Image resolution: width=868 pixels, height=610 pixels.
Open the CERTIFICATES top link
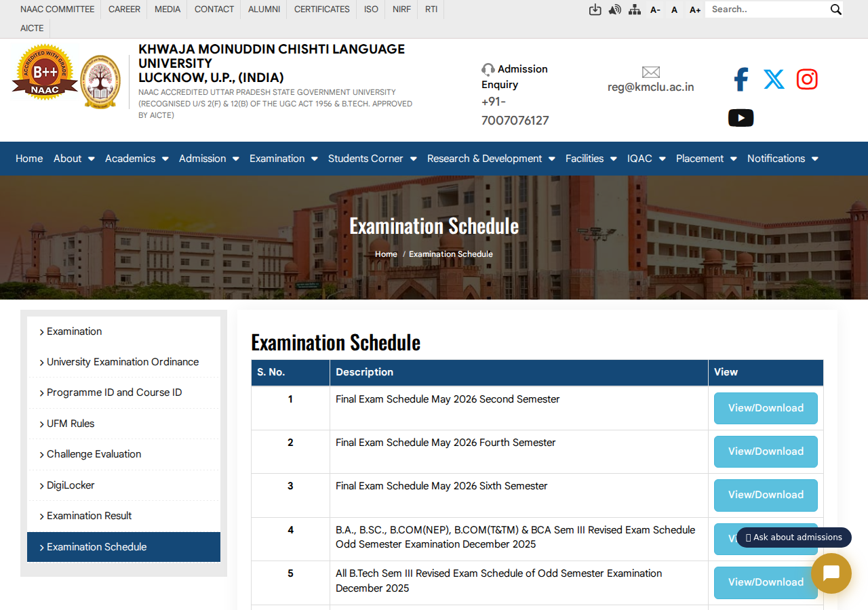[x=322, y=9]
